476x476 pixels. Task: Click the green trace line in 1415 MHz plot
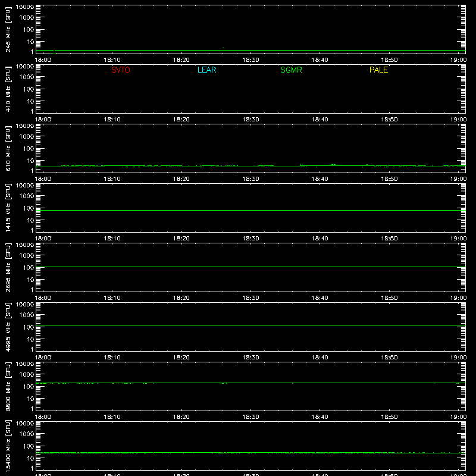[250, 210]
